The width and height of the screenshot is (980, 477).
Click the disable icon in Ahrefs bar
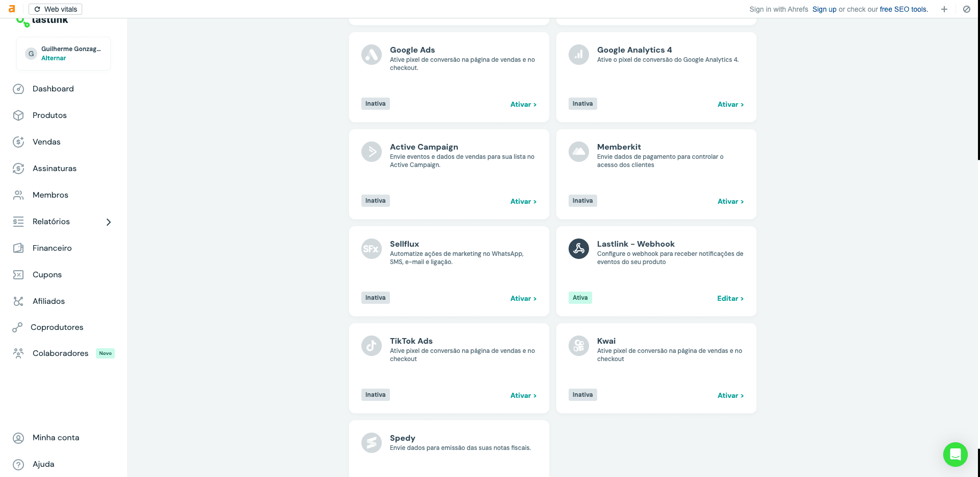[x=967, y=9]
